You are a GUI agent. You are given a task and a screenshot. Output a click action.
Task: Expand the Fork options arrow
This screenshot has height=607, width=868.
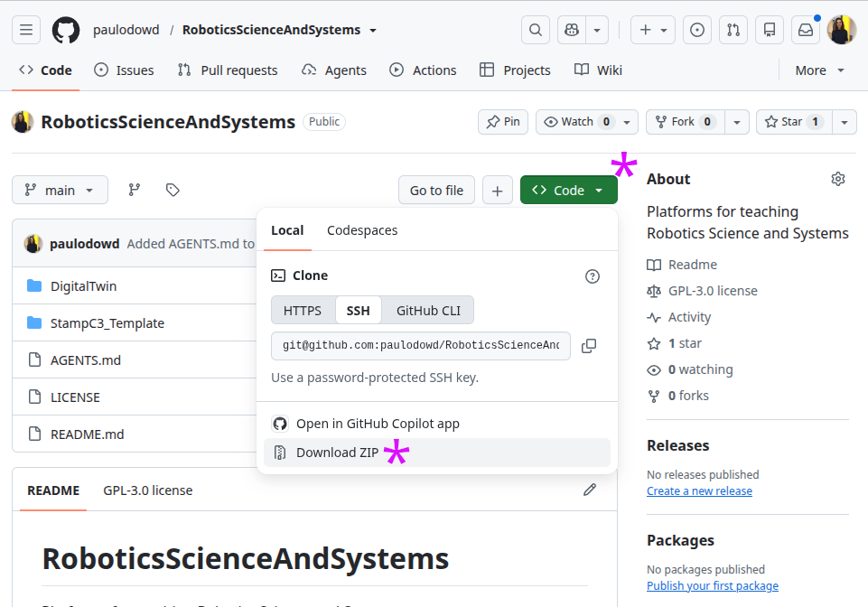(737, 122)
